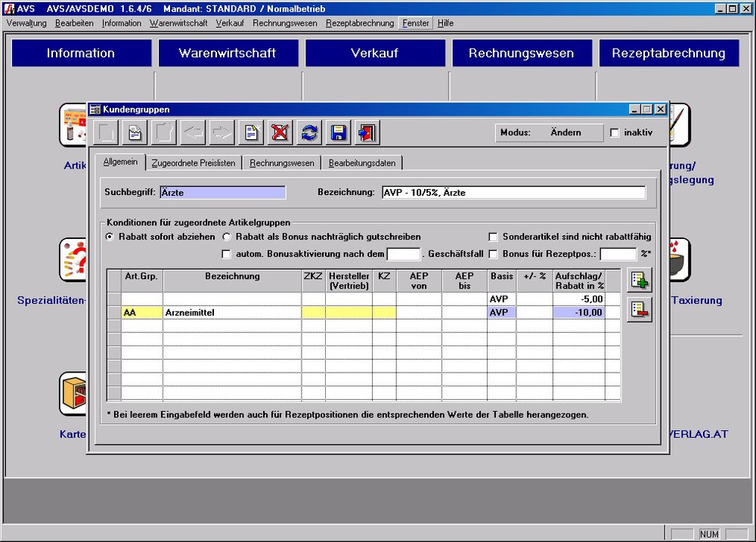756x542 pixels.
Task: Click the remove table row icon
Action: tap(640, 309)
